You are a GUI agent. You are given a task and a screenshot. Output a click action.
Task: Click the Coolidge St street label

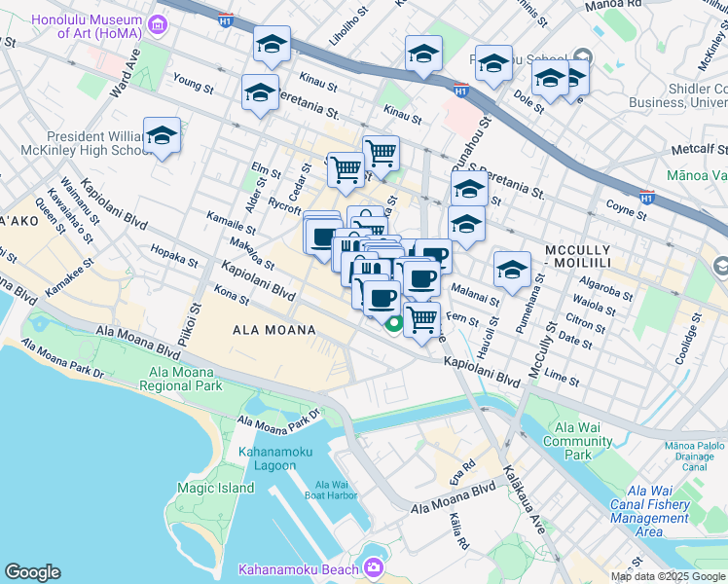pyautogui.click(x=688, y=339)
